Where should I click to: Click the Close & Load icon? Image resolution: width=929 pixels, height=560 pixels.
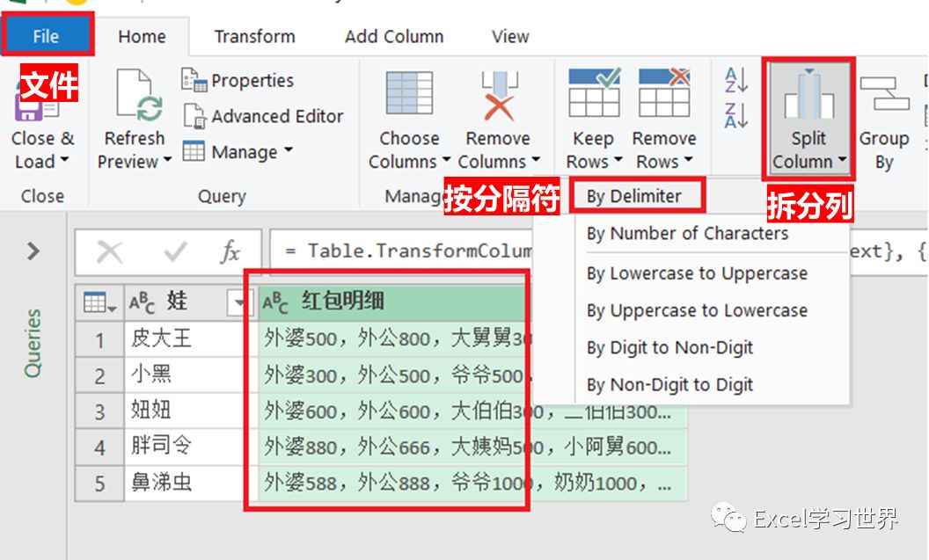pyautogui.click(x=35, y=104)
